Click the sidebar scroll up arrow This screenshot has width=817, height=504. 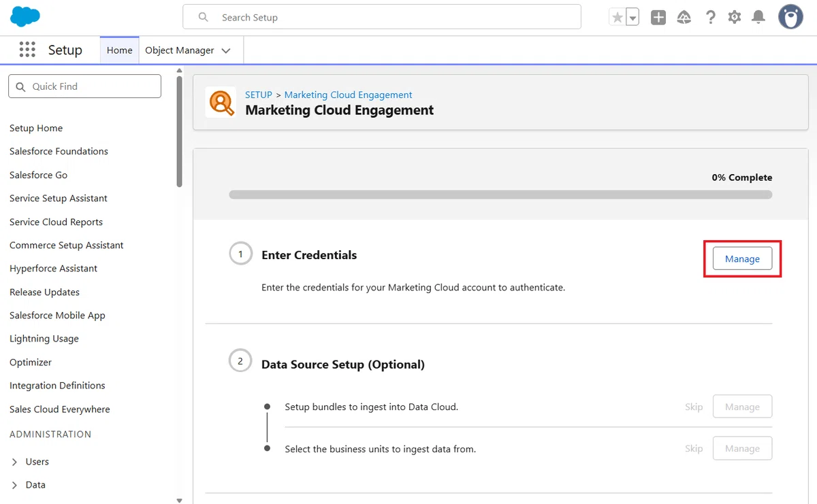coord(180,70)
